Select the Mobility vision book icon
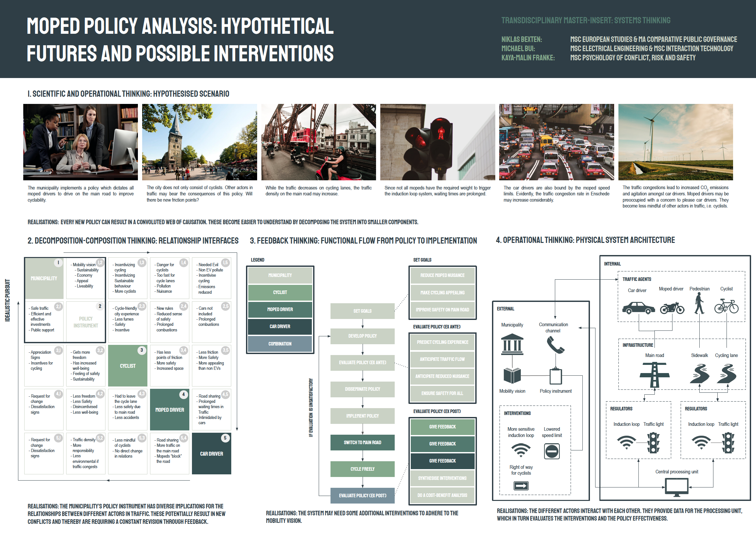The width and height of the screenshot is (756, 535). point(512,376)
